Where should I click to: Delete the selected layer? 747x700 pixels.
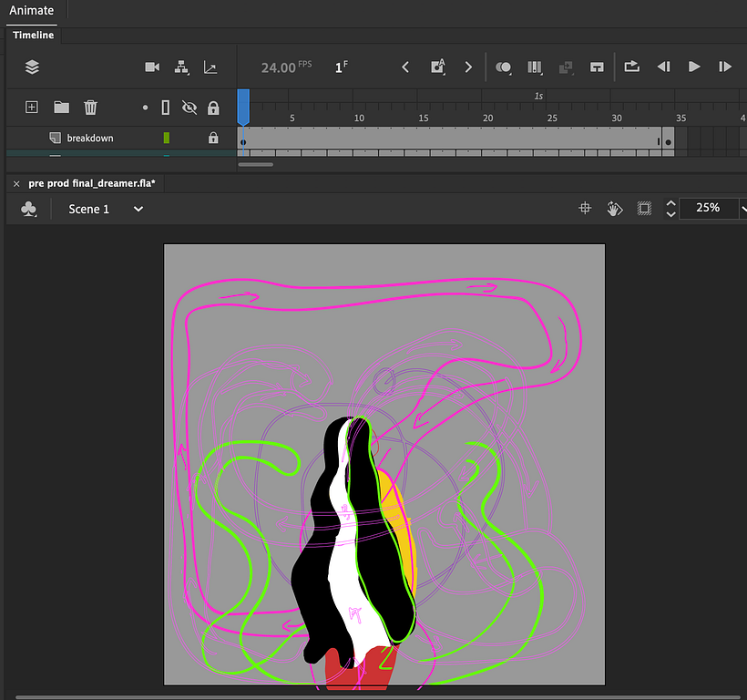pyautogui.click(x=90, y=107)
